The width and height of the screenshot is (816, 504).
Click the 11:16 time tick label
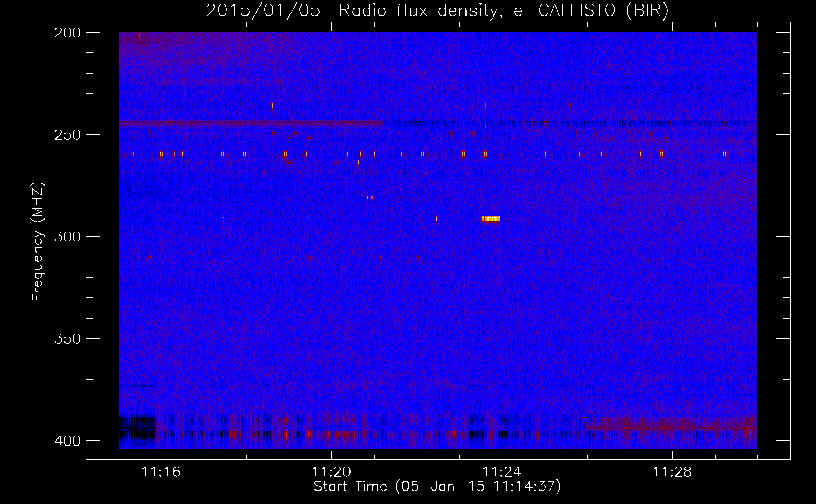tap(161, 472)
